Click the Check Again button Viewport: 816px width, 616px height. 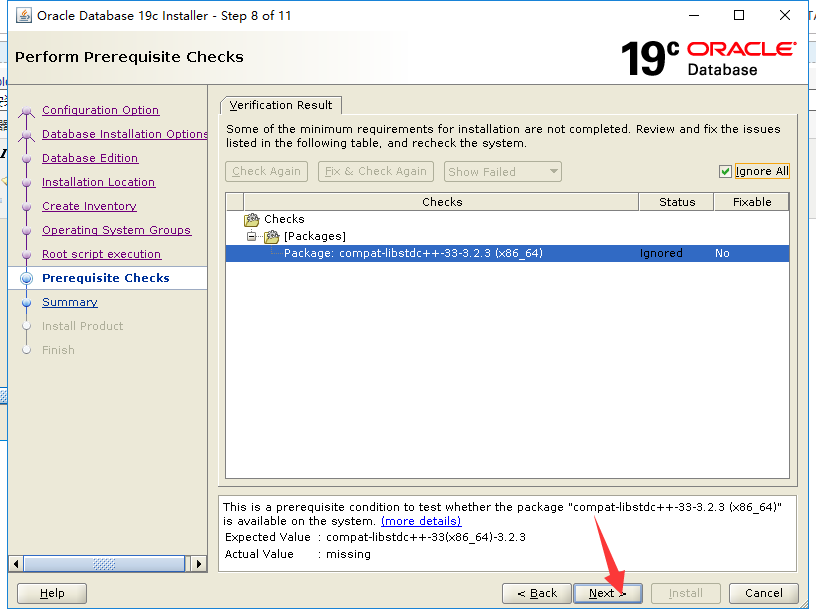(x=266, y=171)
